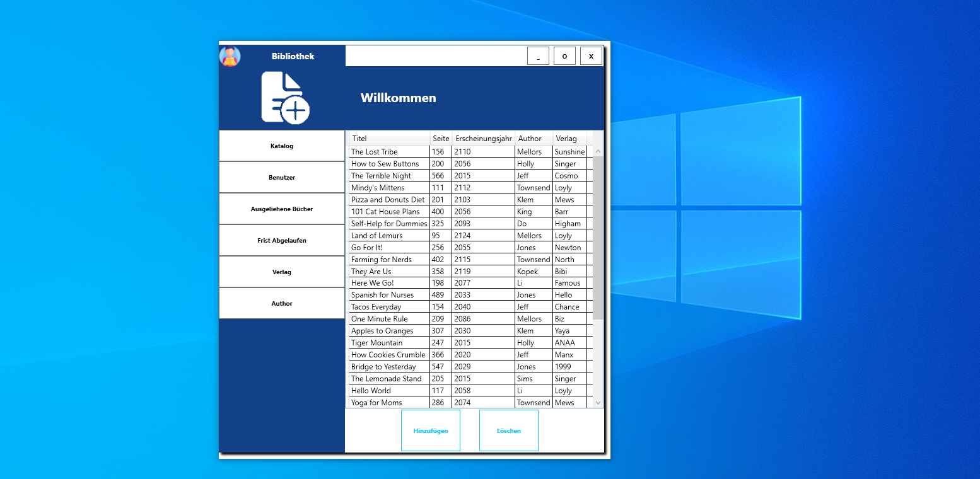Click the page count '209' cell
980x479 pixels.
coord(441,319)
